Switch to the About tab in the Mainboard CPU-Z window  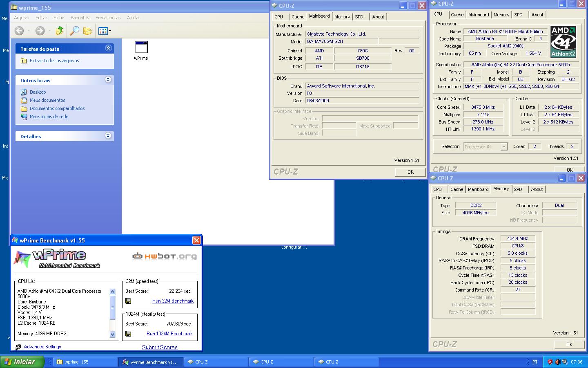click(378, 17)
